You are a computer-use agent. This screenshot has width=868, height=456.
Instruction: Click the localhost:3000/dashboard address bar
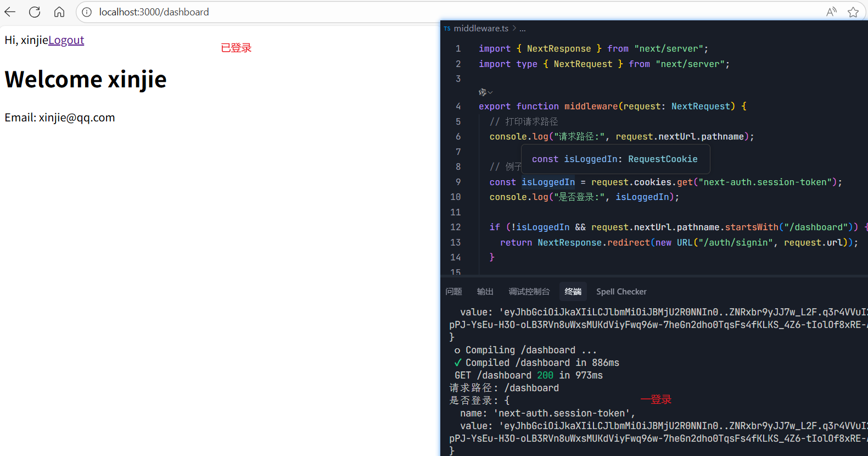(154, 12)
